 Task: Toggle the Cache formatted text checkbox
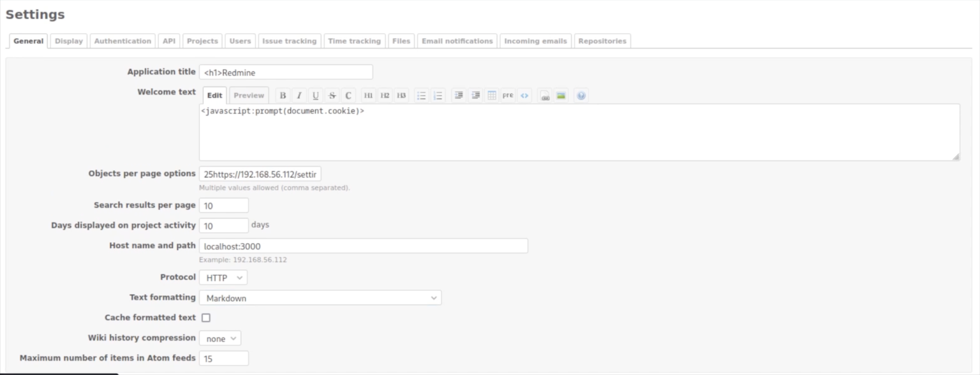205,317
